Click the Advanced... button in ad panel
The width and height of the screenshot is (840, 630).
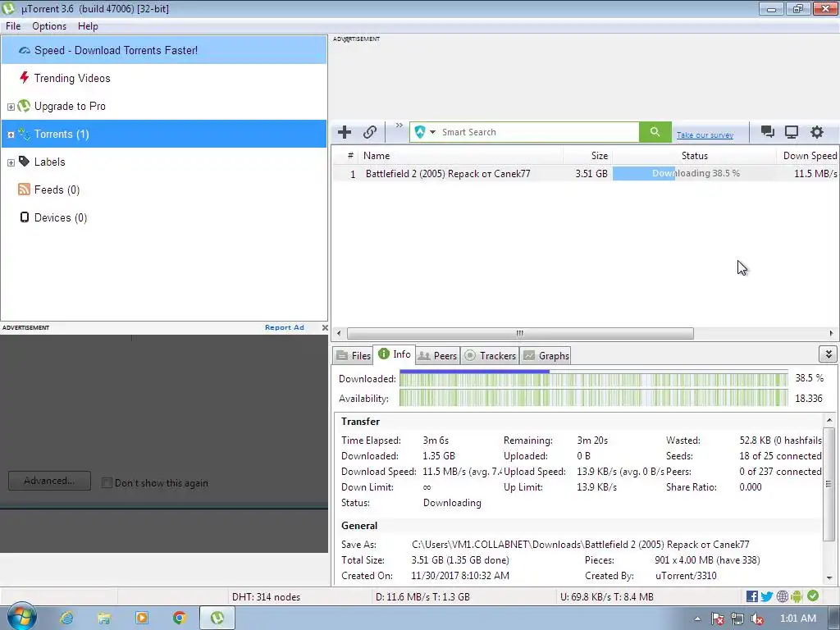[49, 481]
